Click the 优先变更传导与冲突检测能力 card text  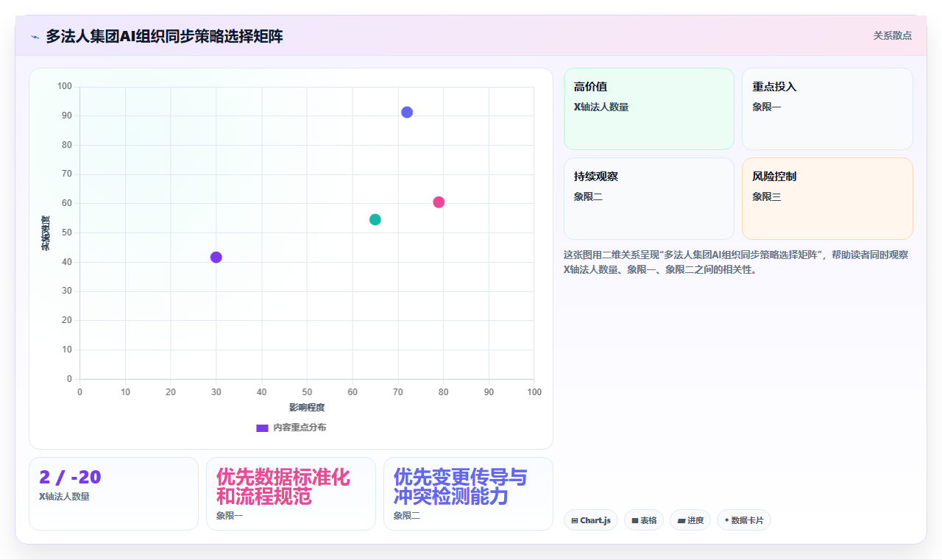[x=461, y=486]
